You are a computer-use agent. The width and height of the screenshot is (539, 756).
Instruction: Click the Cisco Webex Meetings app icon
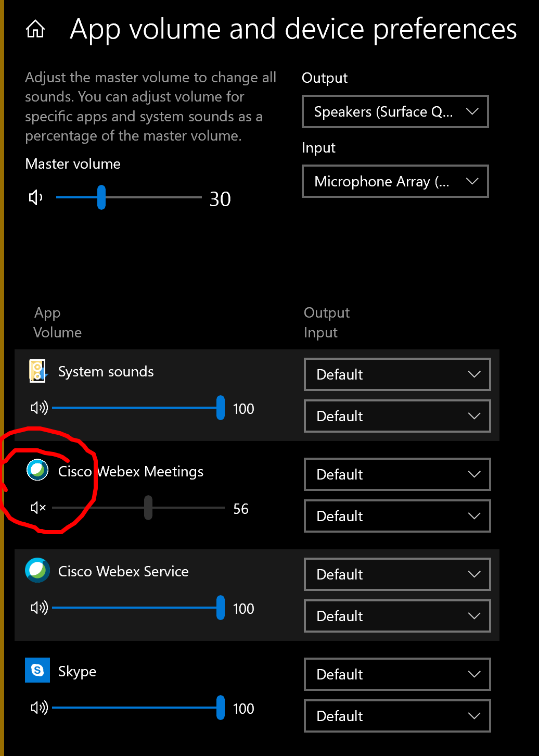click(x=37, y=470)
